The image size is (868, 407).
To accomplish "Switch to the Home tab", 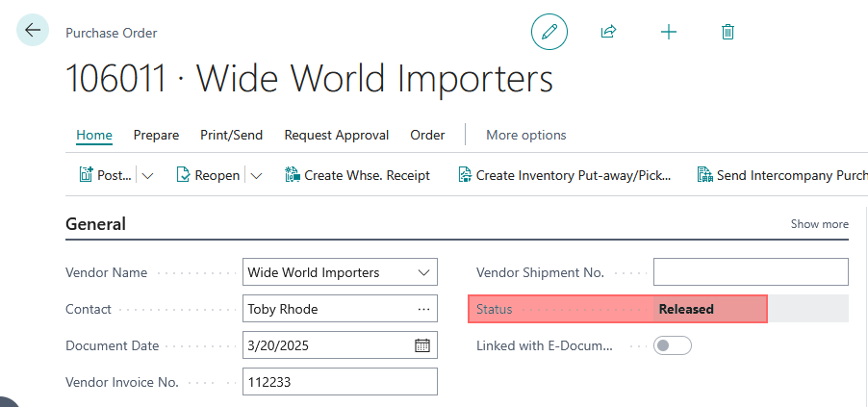I will 94,135.
